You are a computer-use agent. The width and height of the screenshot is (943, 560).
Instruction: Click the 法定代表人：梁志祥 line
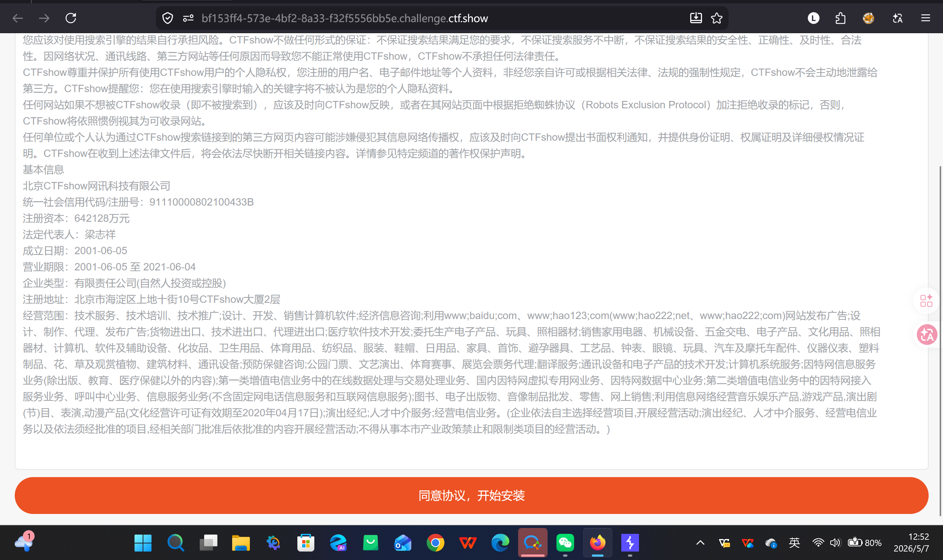[x=69, y=235]
